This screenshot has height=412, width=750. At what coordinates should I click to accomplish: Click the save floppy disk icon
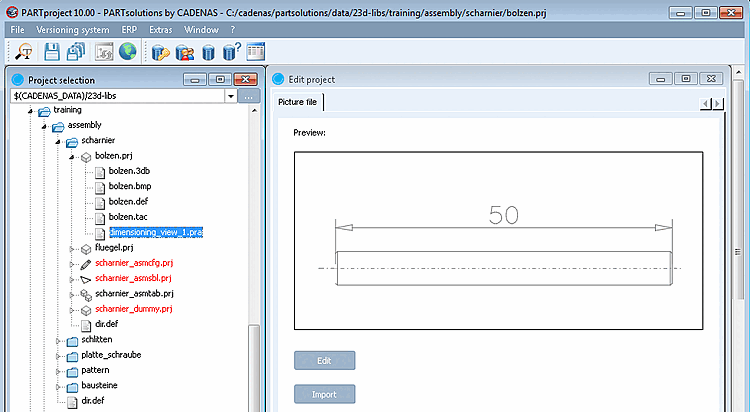pos(52,52)
